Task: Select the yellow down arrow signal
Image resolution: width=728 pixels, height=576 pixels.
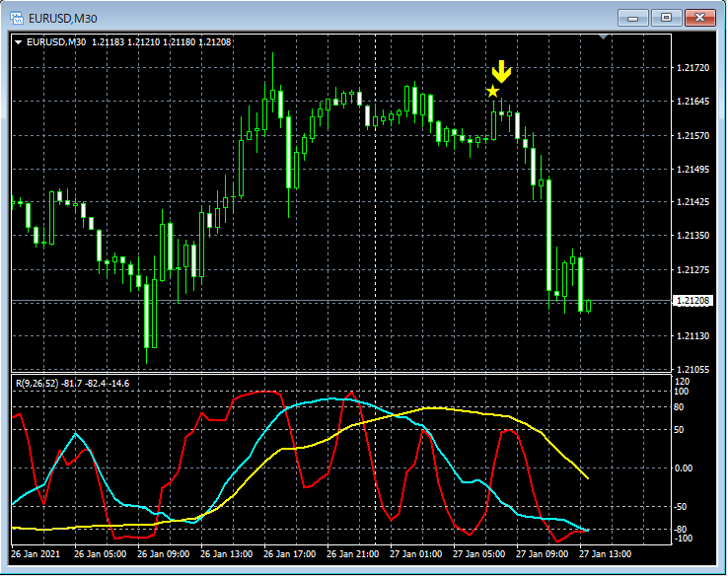Action: click(x=501, y=71)
